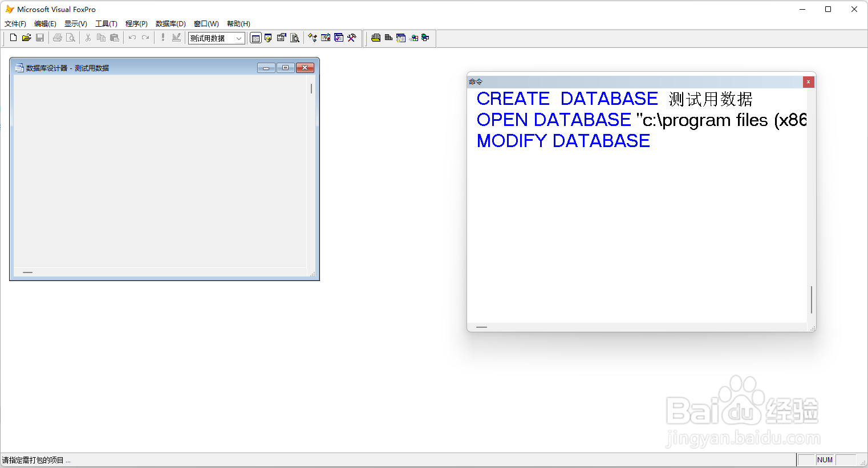The image size is (868, 468).
Task: Click the Run exclamation mark icon
Action: pos(163,38)
